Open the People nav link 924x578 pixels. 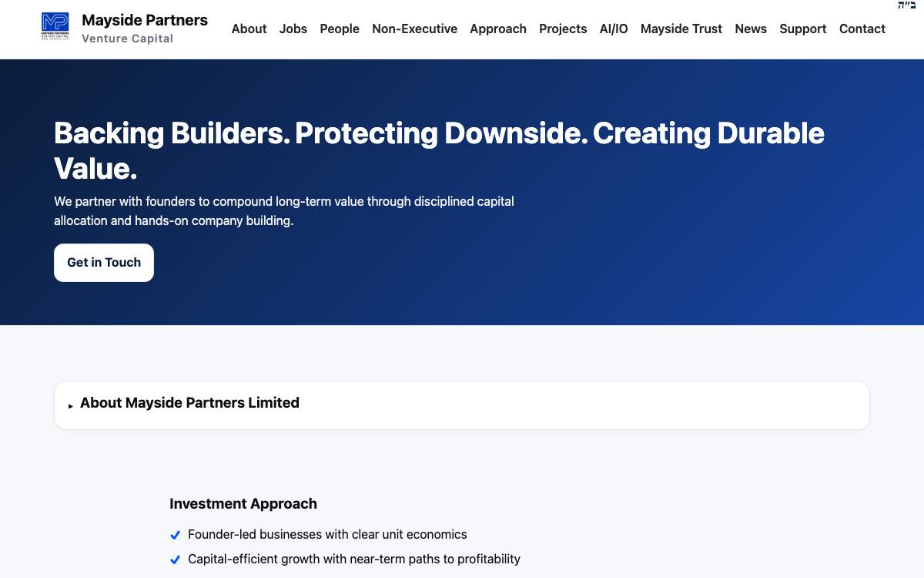[340, 29]
